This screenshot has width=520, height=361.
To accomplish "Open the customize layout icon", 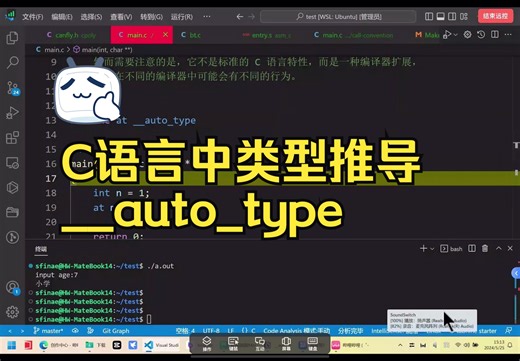I will pos(464,16).
